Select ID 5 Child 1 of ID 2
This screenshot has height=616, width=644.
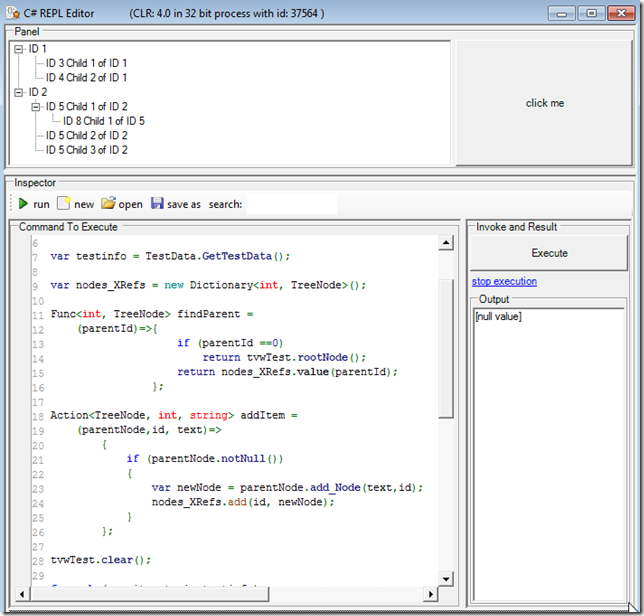pyautogui.click(x=87, y=106)
